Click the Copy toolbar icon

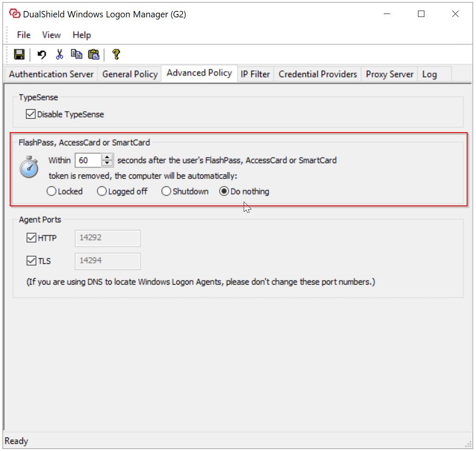tap(77, 54)
